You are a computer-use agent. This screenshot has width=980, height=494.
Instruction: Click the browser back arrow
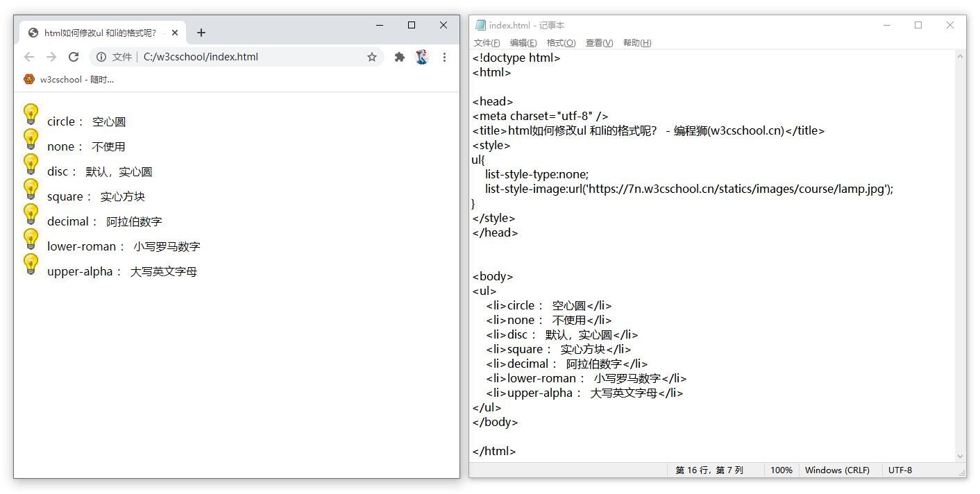29,57
